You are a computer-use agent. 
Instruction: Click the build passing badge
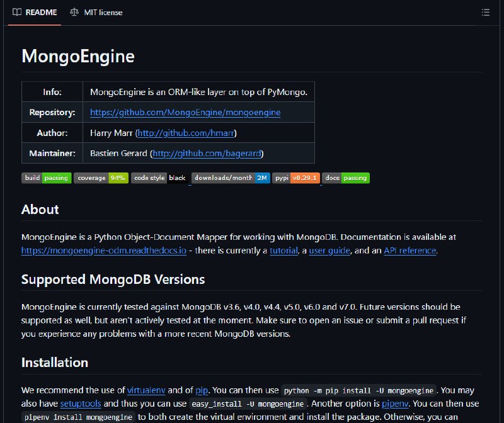(x=47, y=178)
